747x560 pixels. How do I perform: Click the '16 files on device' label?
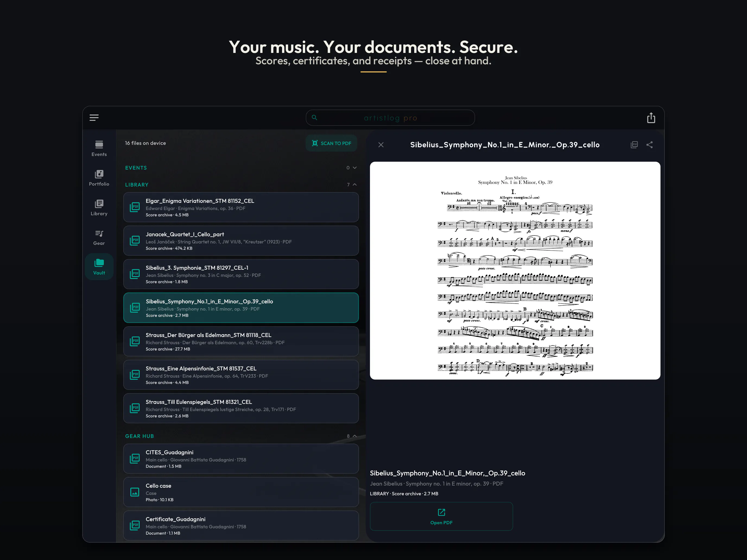pos(145,143)
